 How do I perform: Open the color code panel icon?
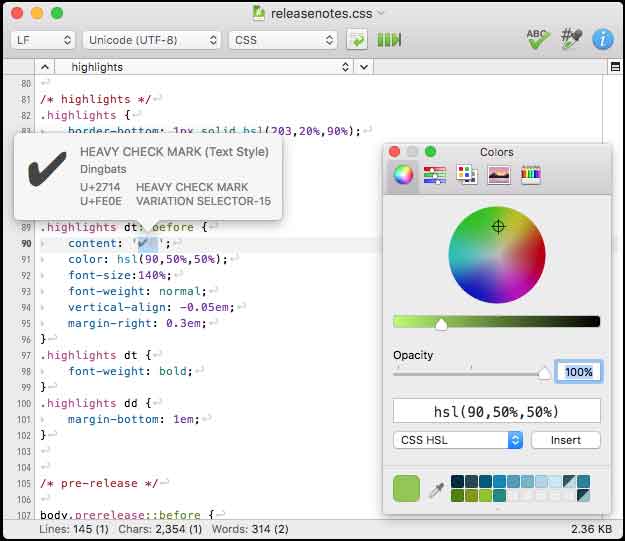(571, 39)
